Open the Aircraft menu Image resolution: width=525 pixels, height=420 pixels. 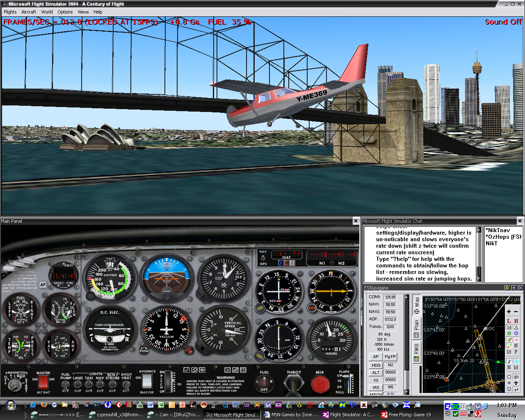[x=29, y=12]
